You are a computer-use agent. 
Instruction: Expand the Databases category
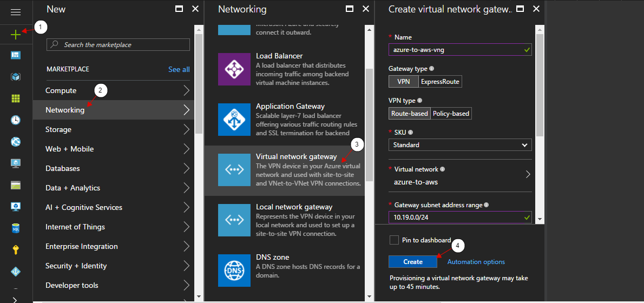coord(113,168)
